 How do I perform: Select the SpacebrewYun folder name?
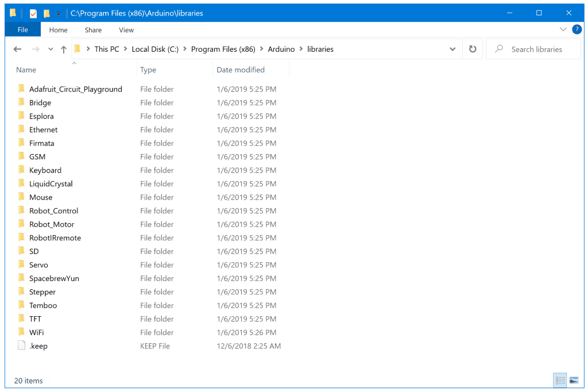click(54, 279)
